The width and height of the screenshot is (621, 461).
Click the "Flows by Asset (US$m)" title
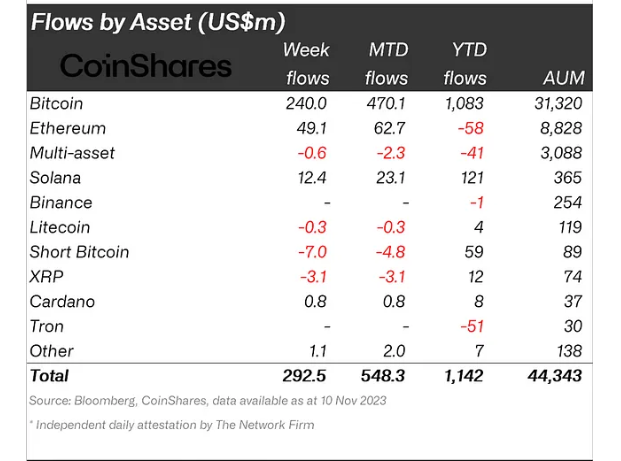click(x=158, y=20)
